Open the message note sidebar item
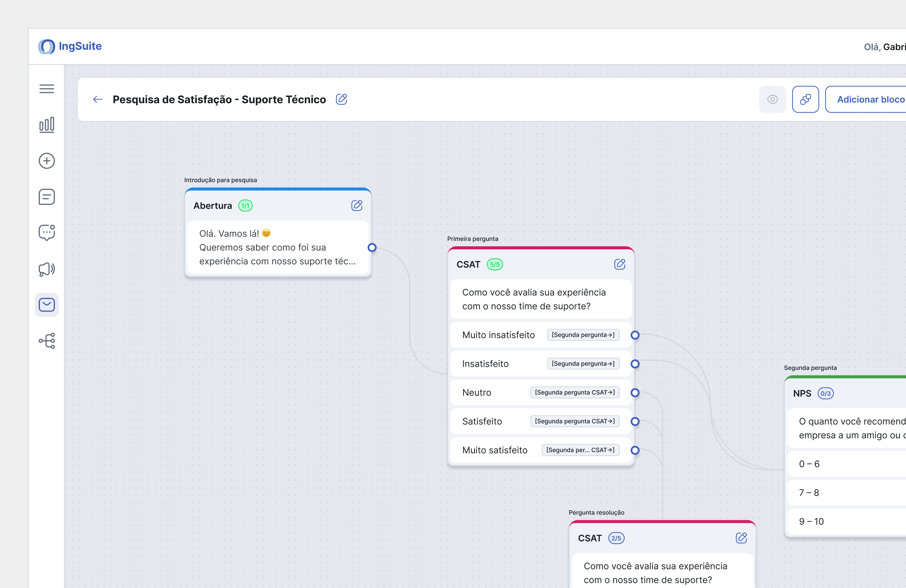The height and width of the screenshot is (588, 906). [46, 197]
